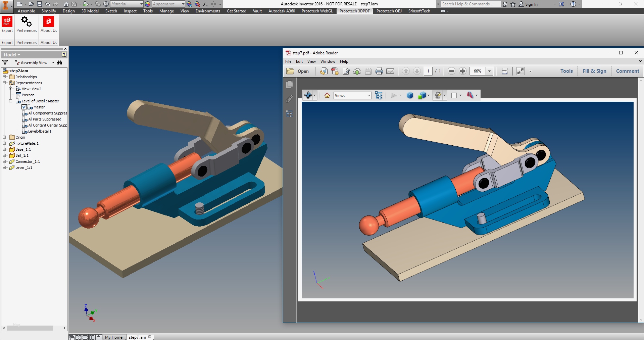Screen dimensions: 644x340
Task: Toggle read mode fullscreen icon in Reader
Action: pos(520,71)
